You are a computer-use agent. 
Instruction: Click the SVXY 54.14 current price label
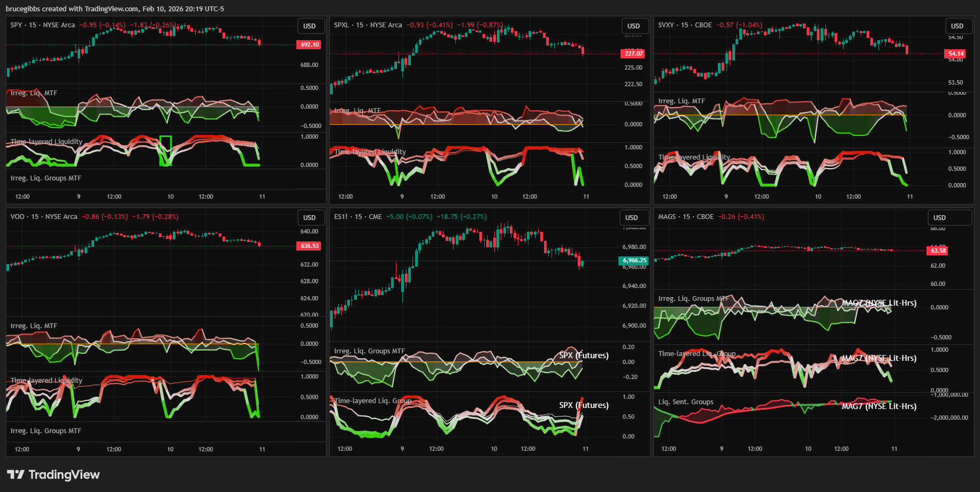click(955, 54)
